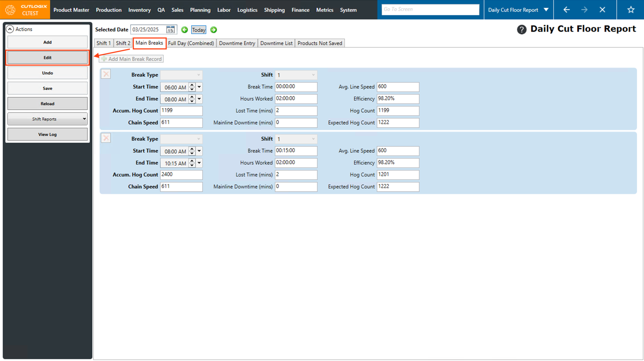644x361 pixels.
Task: Open the Production menu
Action: 108,10
